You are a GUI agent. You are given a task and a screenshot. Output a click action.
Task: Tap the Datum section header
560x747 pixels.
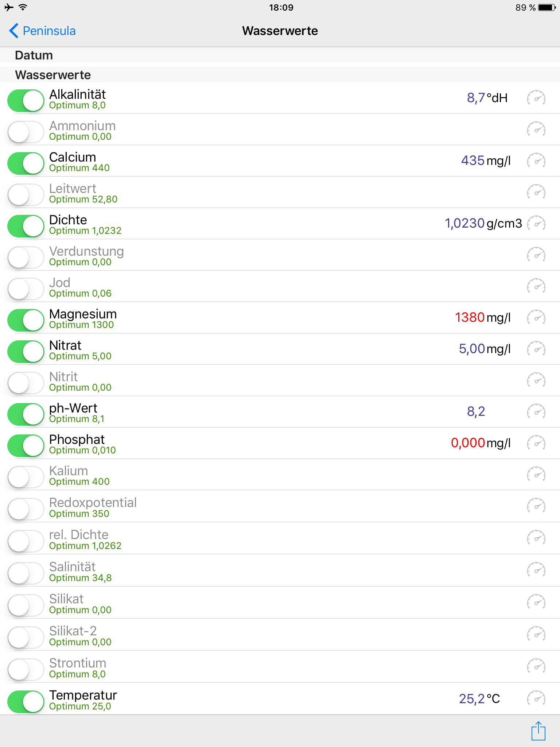click(x=34, y=55)
